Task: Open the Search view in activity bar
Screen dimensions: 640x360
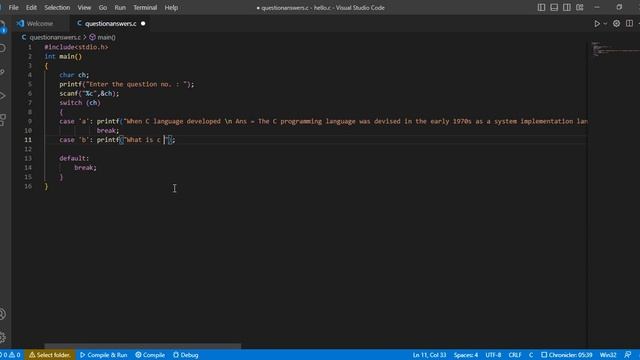Action: [x=3, y=49]
